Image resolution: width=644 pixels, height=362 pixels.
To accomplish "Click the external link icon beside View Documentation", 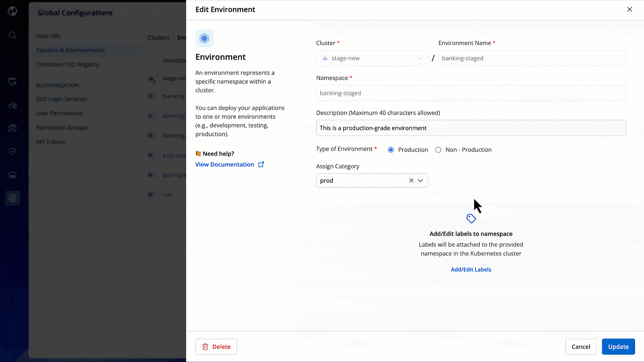I will pyautogui.click(x=261, y=164).
